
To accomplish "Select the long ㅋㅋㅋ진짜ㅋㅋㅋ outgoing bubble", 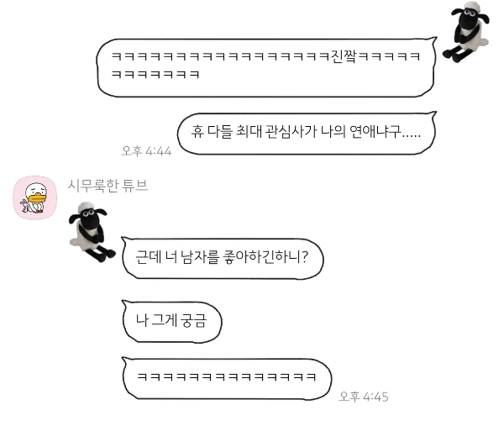I will click(266, 67).
